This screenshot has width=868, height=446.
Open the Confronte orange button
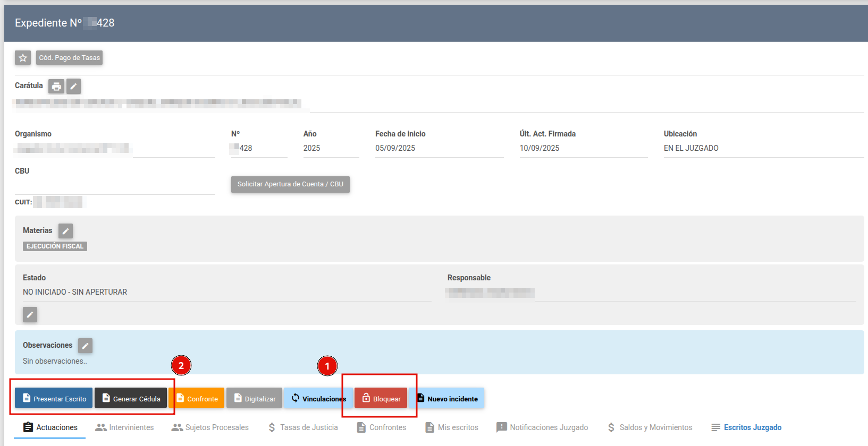(197, 398)
